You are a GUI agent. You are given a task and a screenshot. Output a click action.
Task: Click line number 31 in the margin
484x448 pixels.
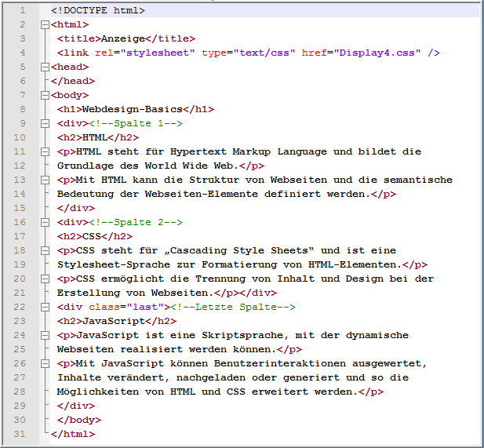click(x=20, y=434)
